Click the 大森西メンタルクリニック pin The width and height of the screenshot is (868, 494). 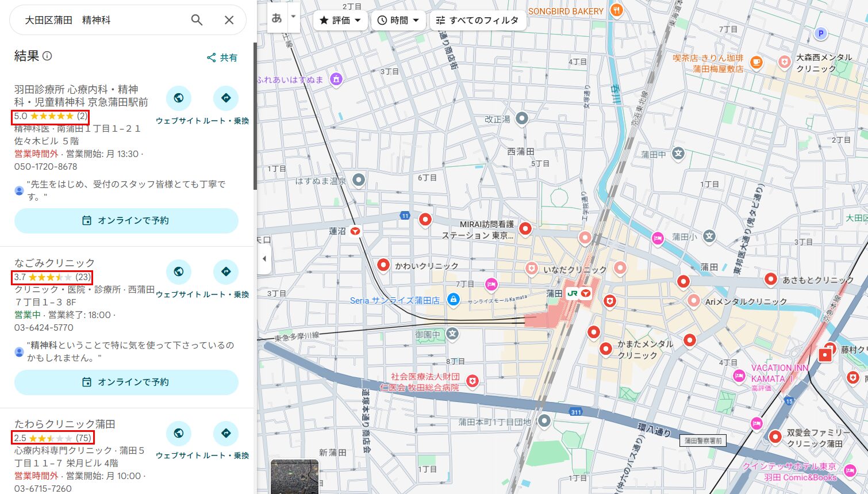tap(785, 62)
